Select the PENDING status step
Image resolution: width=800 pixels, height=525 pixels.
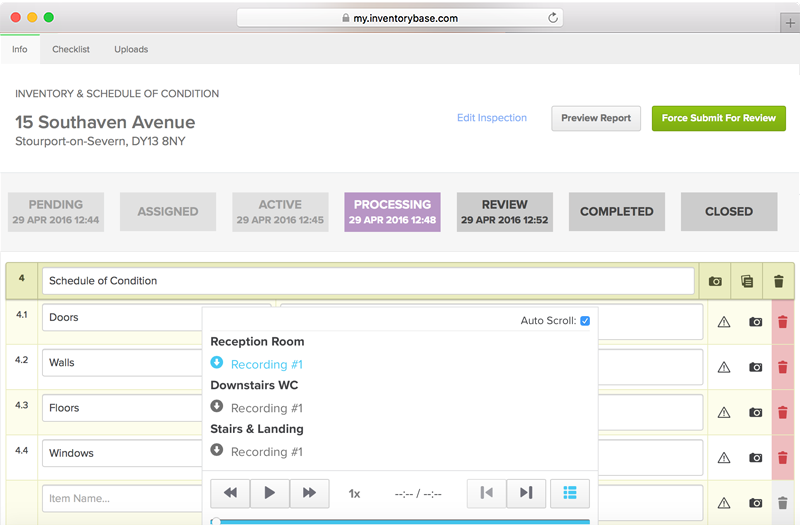tap(56, 212)
